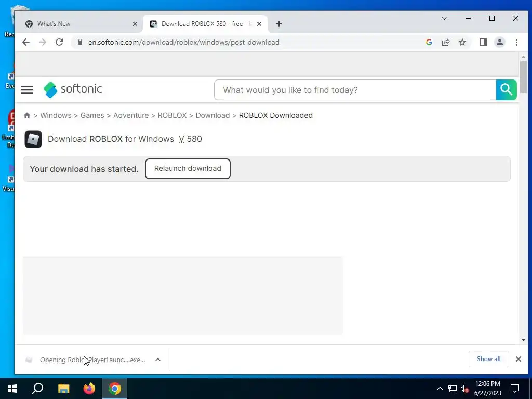Open the tab search dropdown
Image resolution: width=532 pixels, height=399 pixels.
444,18
